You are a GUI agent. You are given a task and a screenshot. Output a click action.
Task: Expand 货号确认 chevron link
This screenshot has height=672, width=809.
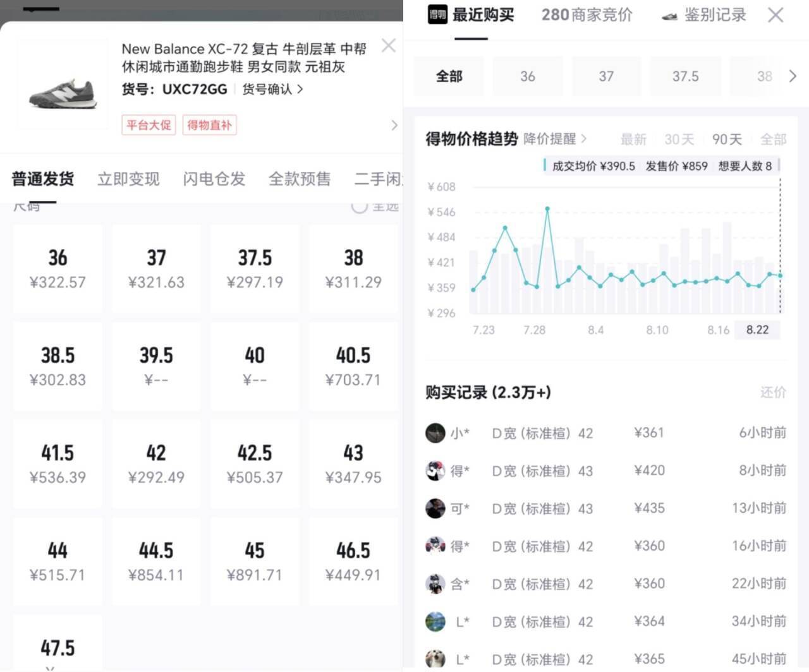pyautogui.click(x=272, y=89)
